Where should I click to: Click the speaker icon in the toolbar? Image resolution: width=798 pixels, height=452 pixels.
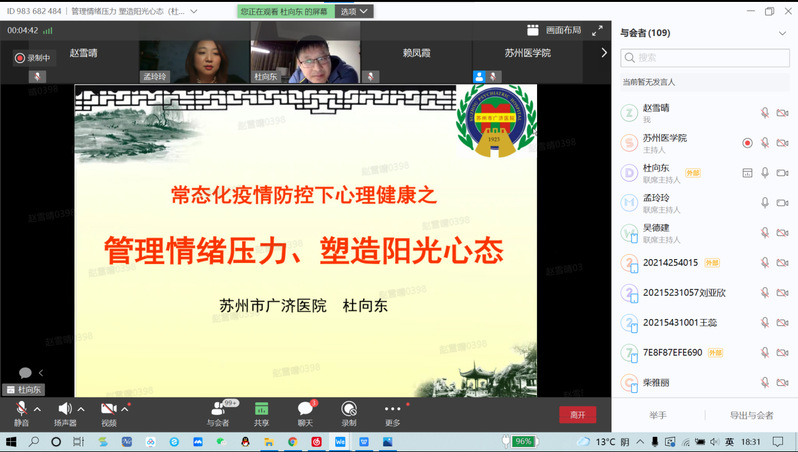(65, 410)
